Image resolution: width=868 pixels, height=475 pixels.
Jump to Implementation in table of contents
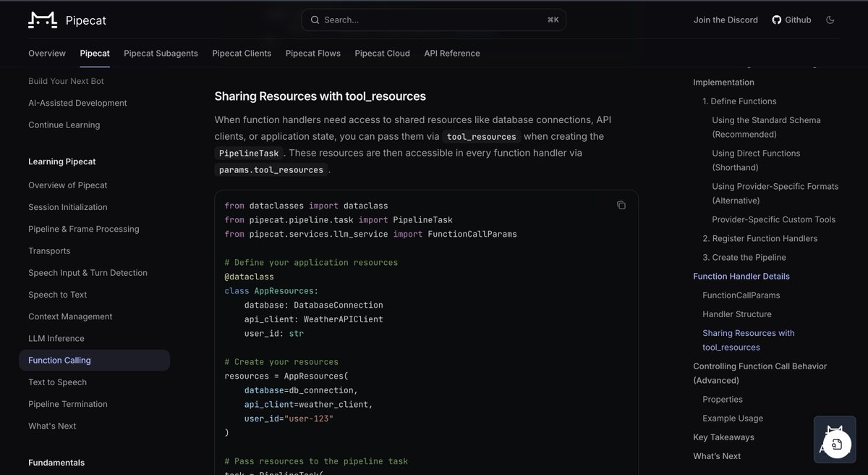click(723, 83)
